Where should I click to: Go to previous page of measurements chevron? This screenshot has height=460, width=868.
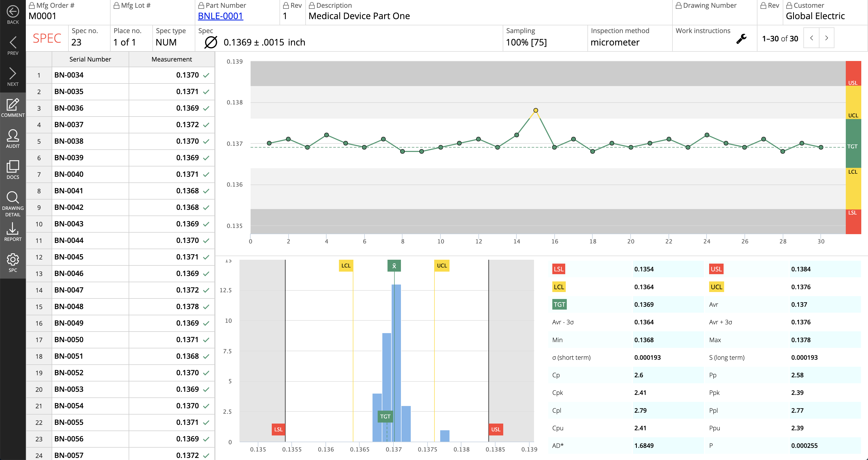(x=811, y=38)
